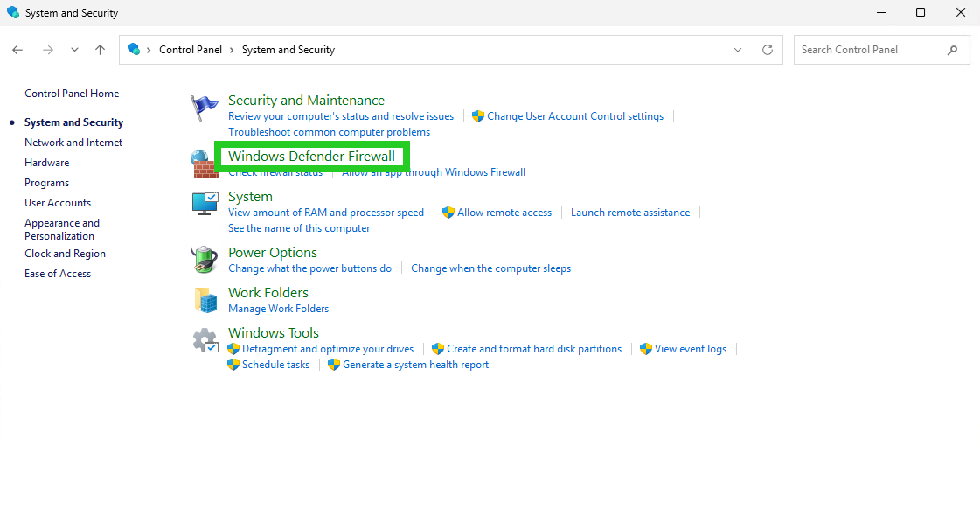
Task: Click the back navigation arrow
Action: (x=17, y=50)
